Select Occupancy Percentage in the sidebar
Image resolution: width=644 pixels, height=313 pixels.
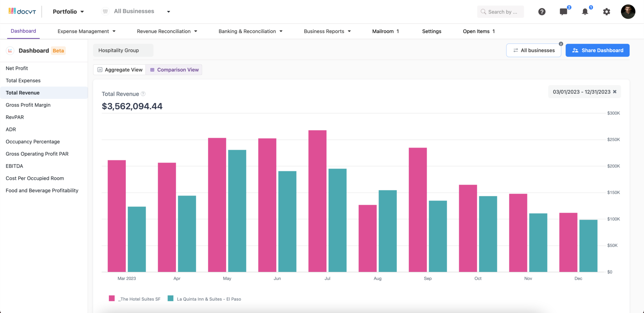(44, 142)
